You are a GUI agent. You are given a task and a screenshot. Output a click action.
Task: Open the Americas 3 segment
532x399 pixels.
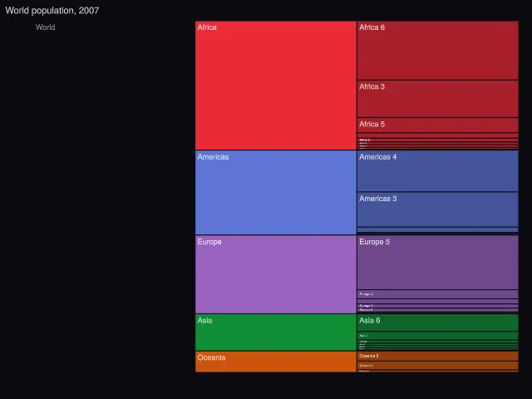[438, 209]
